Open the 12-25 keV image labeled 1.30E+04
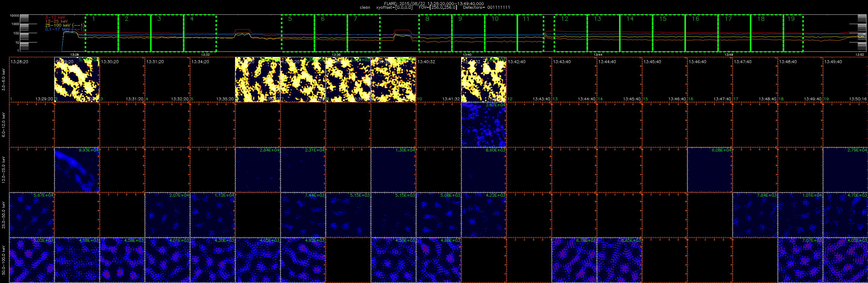This screenshot has height=283, width=868. click(x=393, y=170)
